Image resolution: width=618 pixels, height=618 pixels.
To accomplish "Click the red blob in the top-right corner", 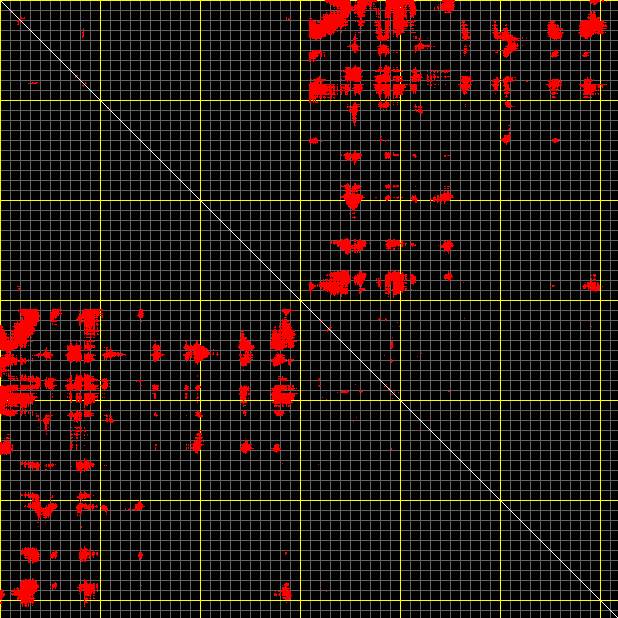I will [x=591, y=26].
